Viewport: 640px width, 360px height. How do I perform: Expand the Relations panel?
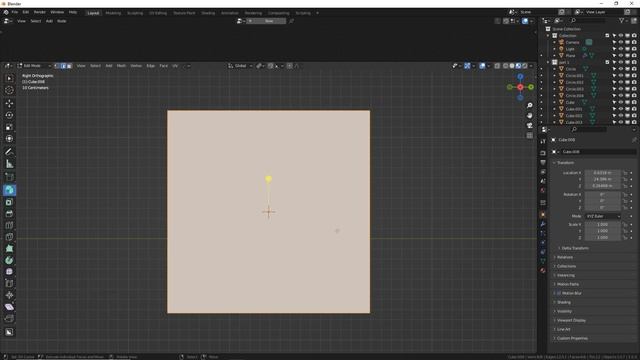[565, 257]
